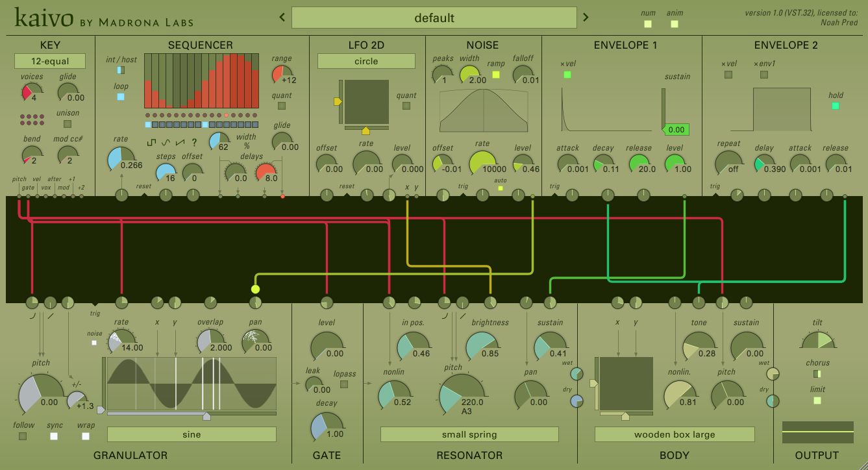Enable gate lopass checkbox
Viewport: 868px width, 470px height.
point(344,384)
